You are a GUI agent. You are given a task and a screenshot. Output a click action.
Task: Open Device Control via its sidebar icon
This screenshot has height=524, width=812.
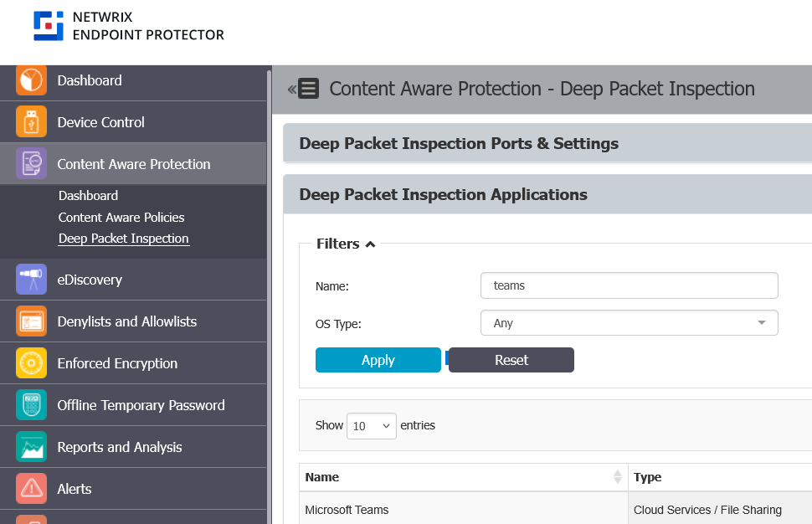click(x=30, y=121)
